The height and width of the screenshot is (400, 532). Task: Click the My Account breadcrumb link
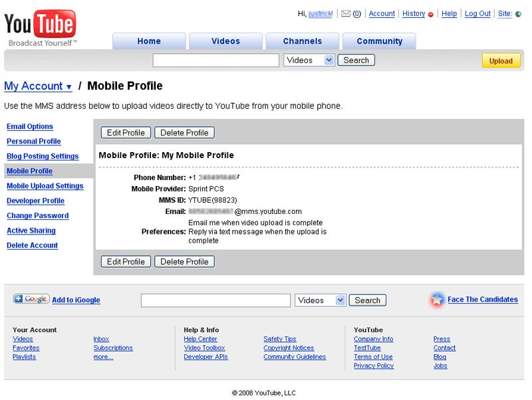point(33,86)
